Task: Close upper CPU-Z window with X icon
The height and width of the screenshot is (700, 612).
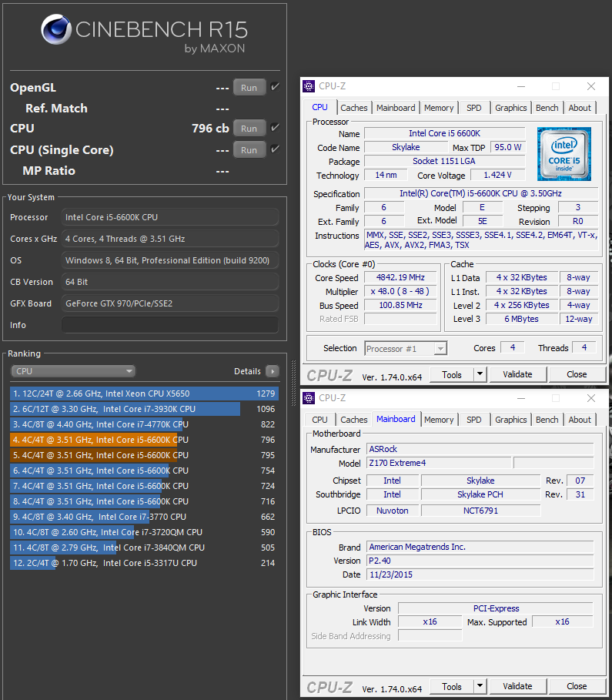Action: tap(591, 86)
